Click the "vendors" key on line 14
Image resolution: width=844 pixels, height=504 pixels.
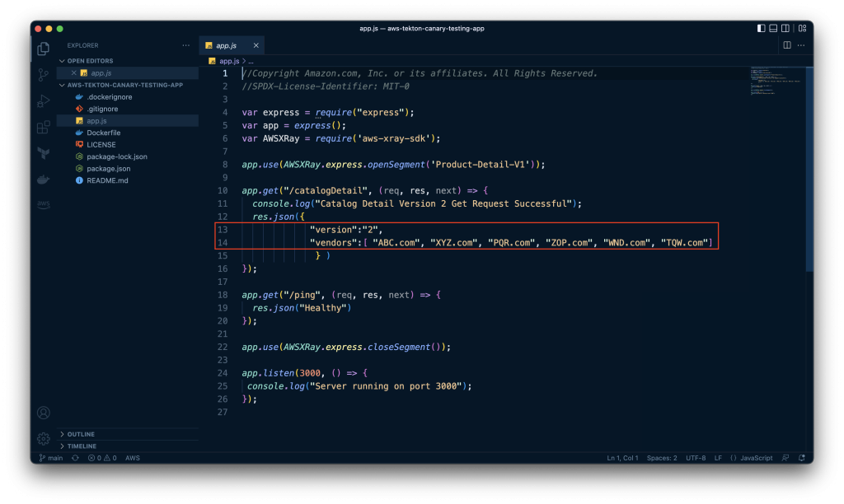334,243
